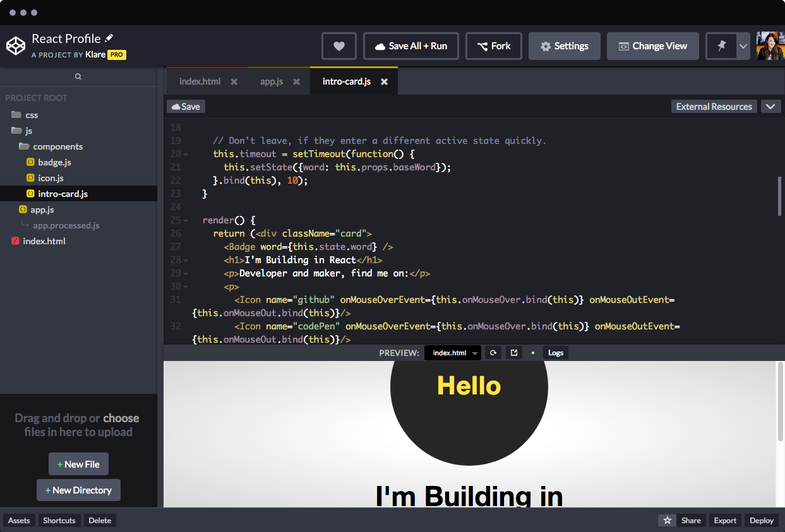This screenshot has width=785, height=532.
Task: Click Save All + Run
Action: [x=410, y=45]
